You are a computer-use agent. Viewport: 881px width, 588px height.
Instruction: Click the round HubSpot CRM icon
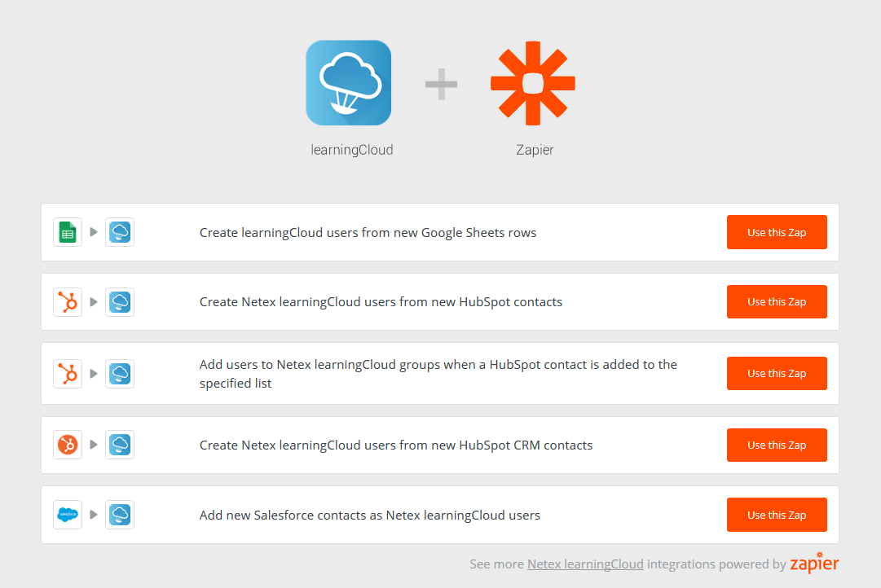point(68,445)
